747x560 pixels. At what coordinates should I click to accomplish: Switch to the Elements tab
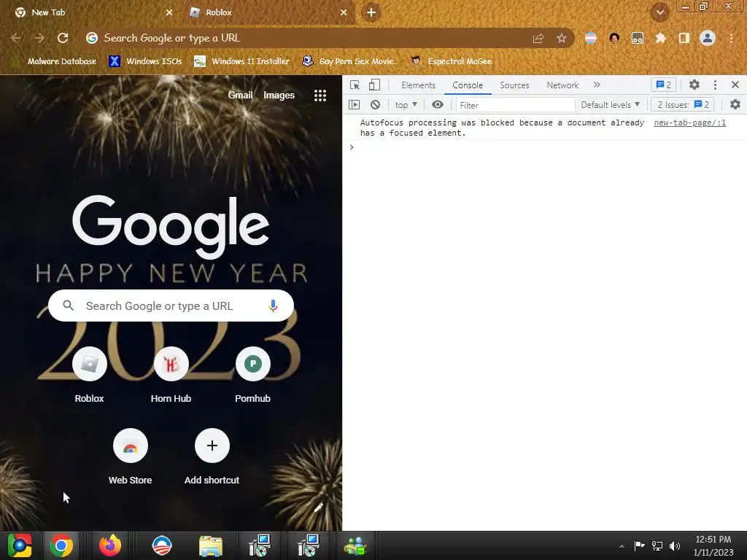click(418, 85)
